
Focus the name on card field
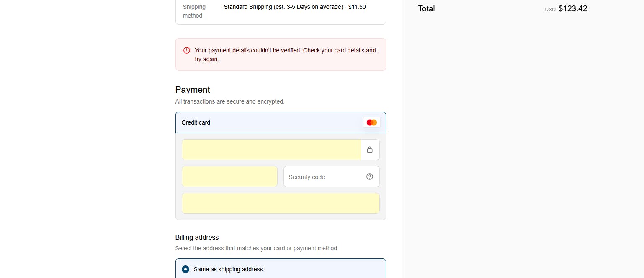coord(281,203)
